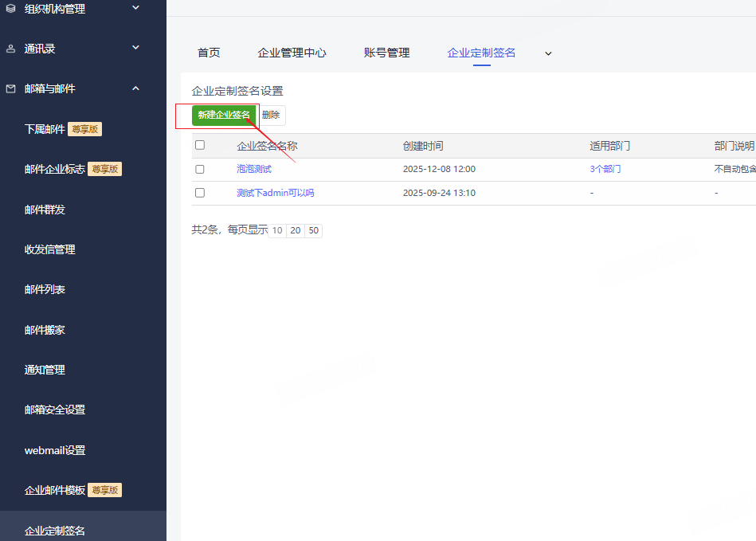Viewport: 756px width, 541px height.
Task: Open 邮件企业标志 in the sidebar
Action: [x=54, y=169]
